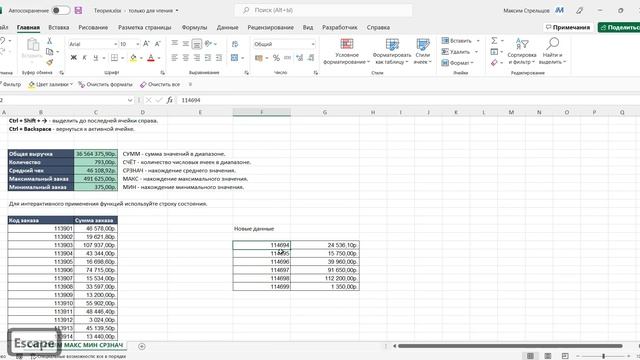Align cell text right

[x=197, y=58]
